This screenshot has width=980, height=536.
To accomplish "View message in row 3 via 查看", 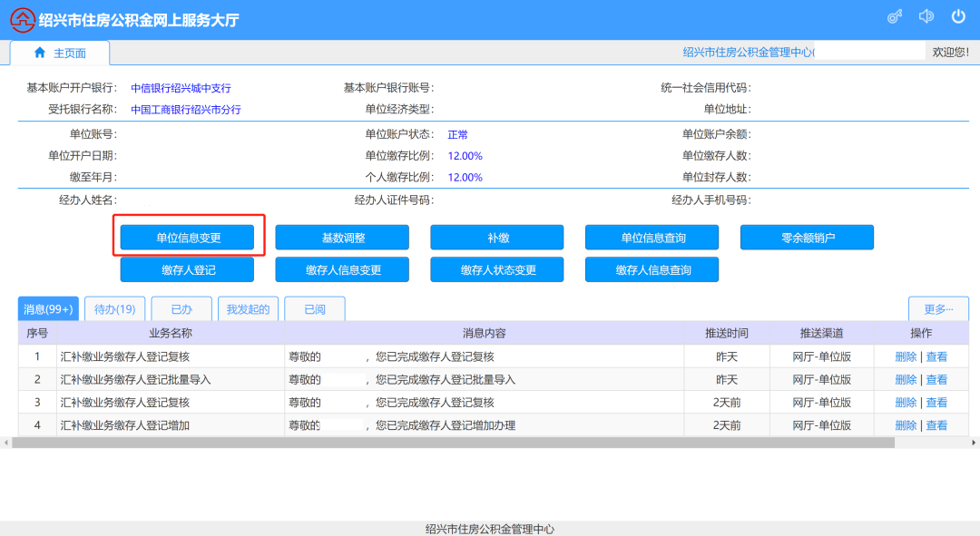I will (936, 402).
